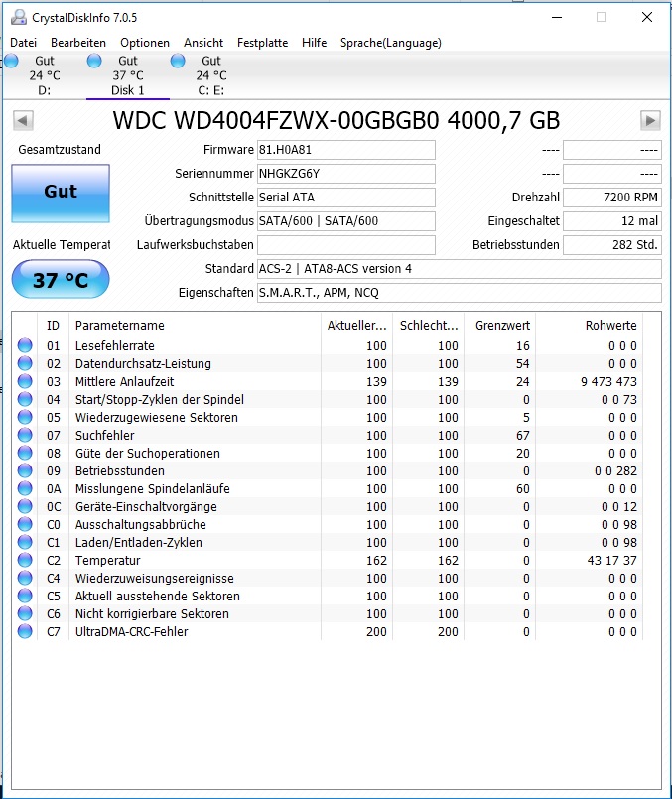Click status orb for Lesefehlerrate
672x799 pixels.
(x=25, y=345)
